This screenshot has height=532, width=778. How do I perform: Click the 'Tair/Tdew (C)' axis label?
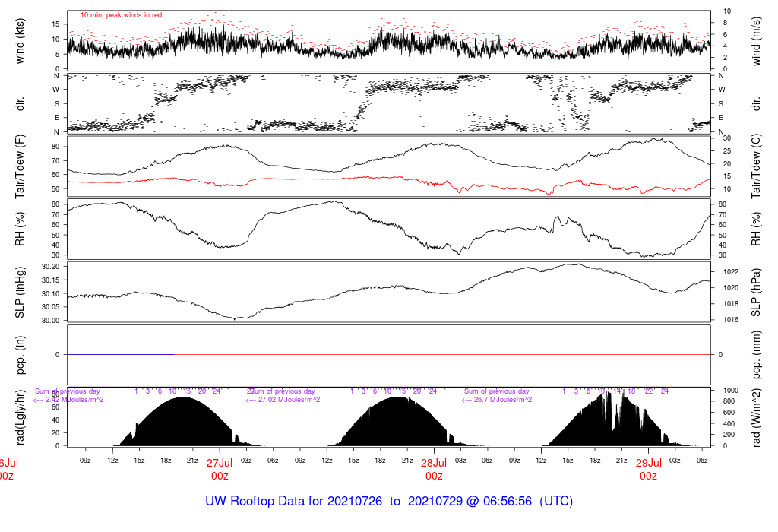(x=756, y=166)
